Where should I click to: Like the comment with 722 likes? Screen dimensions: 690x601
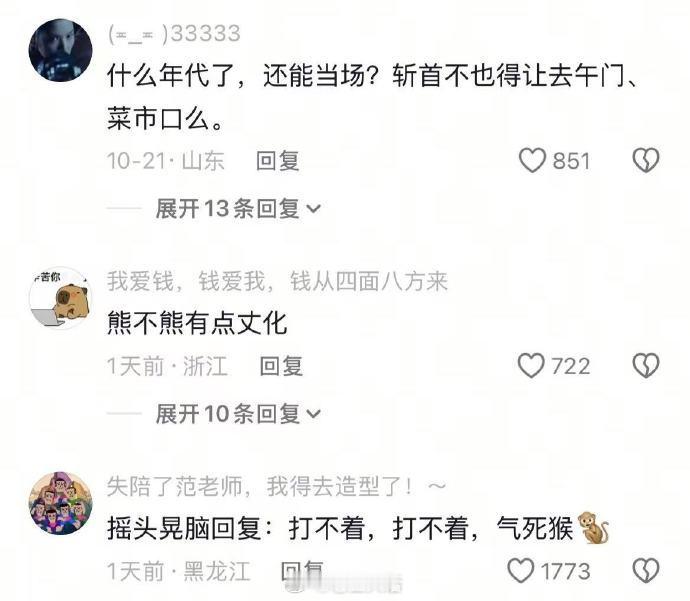click(x=531, y=366)
